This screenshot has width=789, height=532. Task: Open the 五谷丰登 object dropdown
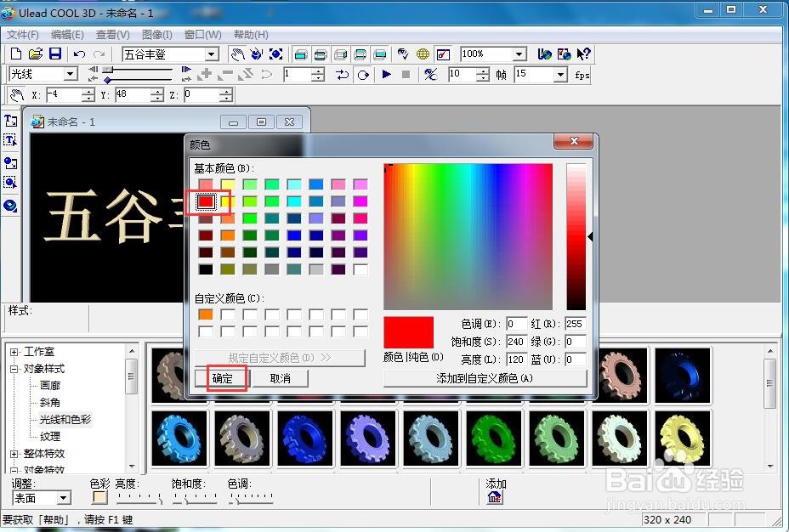point(212,54)
